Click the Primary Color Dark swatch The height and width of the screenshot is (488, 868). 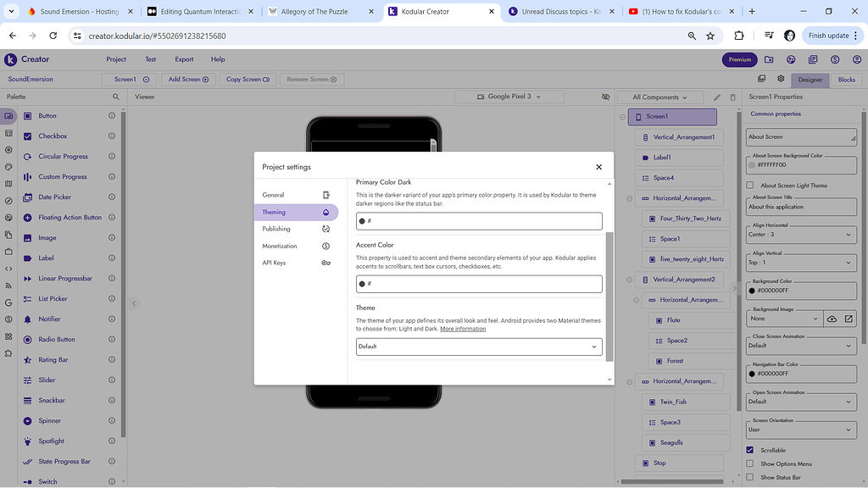362,221
